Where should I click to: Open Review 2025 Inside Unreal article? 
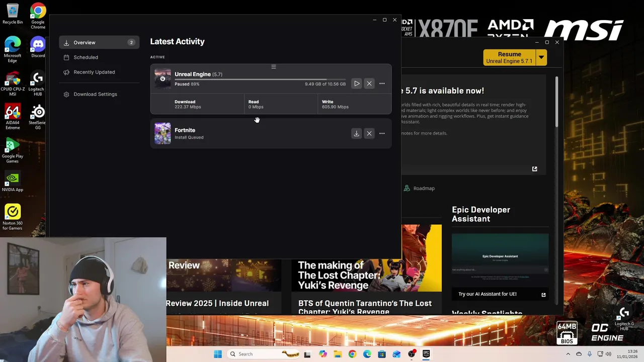point(217,303)
